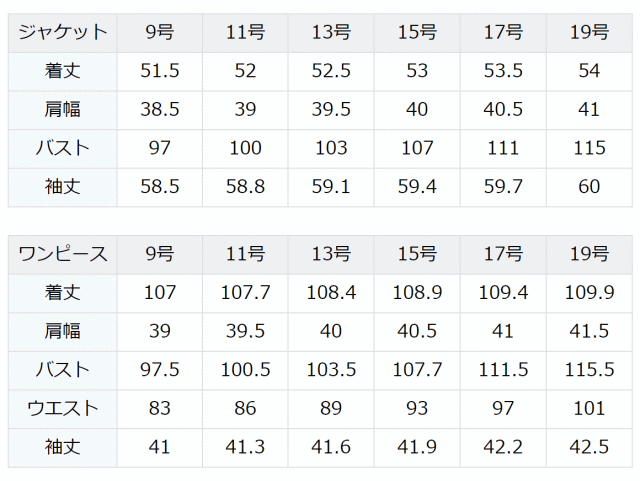Viewport: 640px width, 481px height.
Task: Click ウエスト value 93
Action: tap(417, 409)
